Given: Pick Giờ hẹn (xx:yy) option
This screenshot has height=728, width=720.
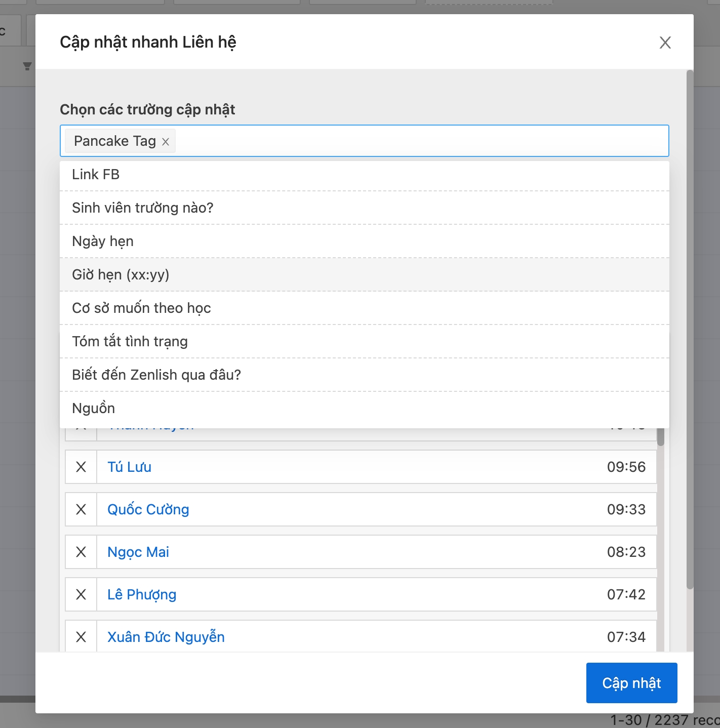Looking at the screenshot, I should [x=121, y=275].
